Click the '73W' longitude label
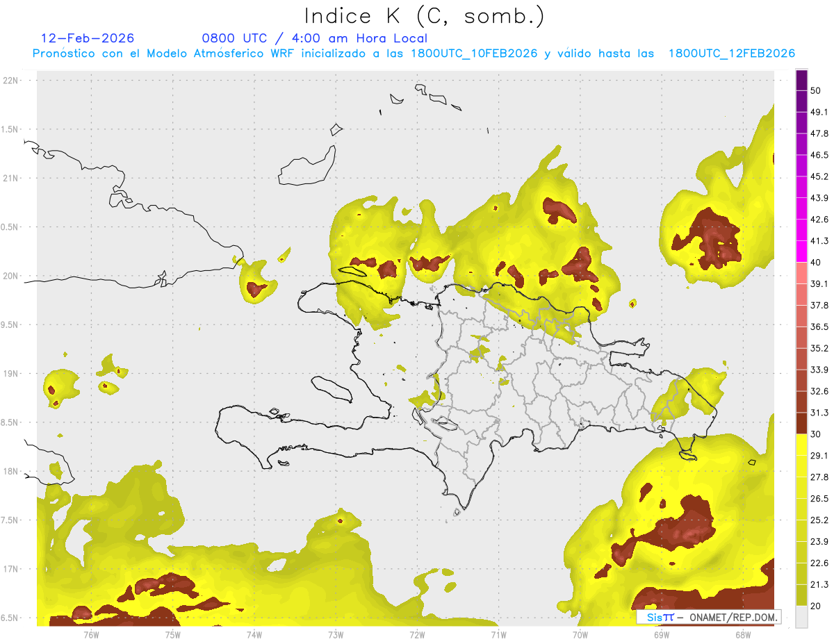This screenshot has width=834, height=644. [x=336, y=634]
